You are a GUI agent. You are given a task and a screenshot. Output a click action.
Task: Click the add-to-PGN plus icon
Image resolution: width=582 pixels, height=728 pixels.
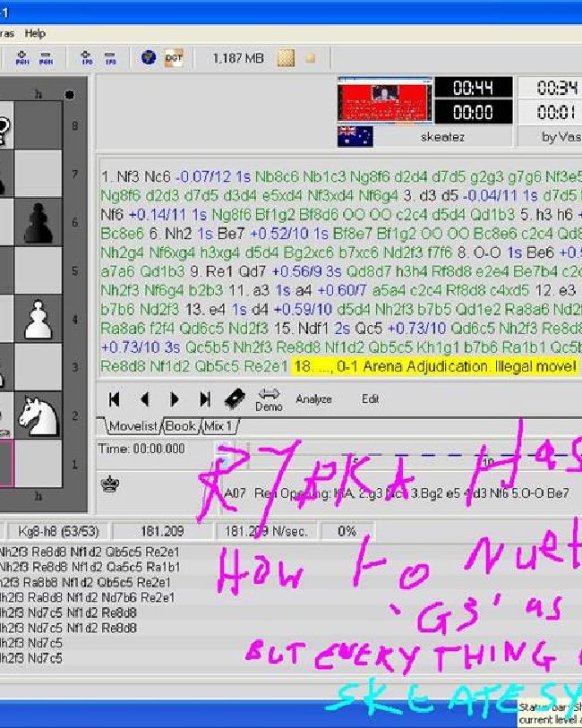coord(21,57)
